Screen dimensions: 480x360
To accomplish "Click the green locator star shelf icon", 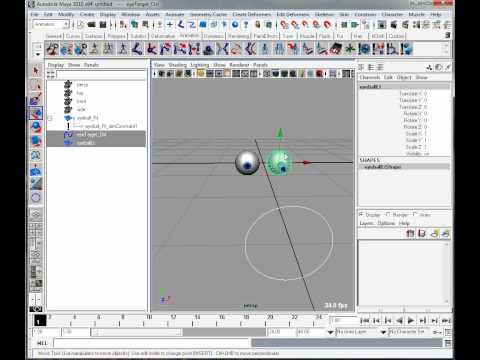I will pos(350,49).
